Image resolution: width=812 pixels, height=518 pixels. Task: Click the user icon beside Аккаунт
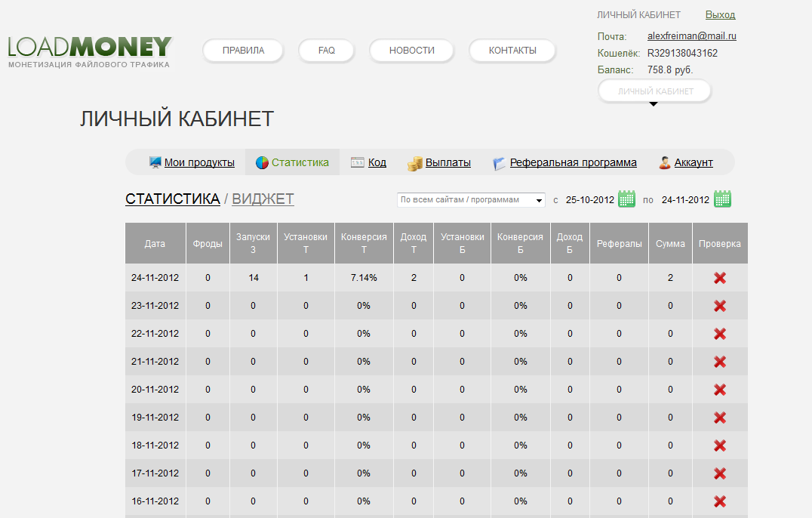tap(664, 162)
